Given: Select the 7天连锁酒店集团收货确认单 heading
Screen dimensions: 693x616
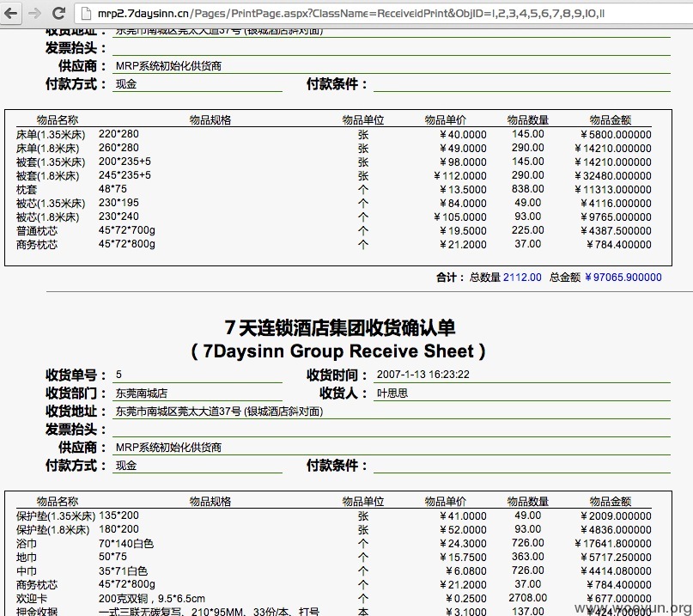Looking at the screenshot, I should coord(340,327).
